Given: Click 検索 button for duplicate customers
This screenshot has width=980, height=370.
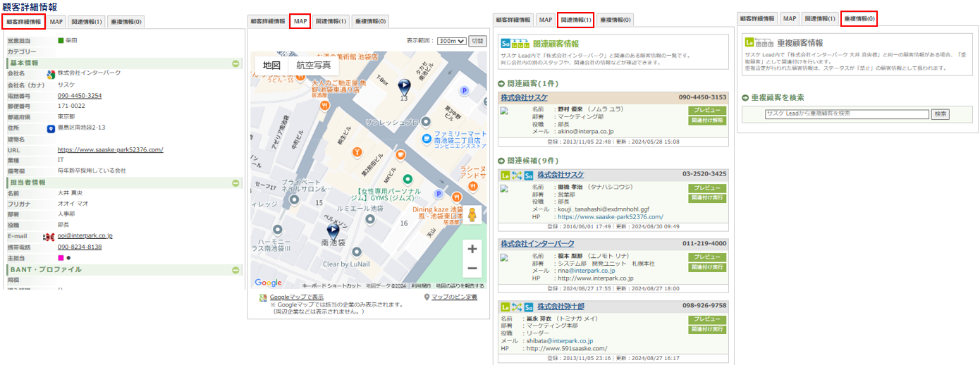Looking at the screenshot, I should pos(941,113).
